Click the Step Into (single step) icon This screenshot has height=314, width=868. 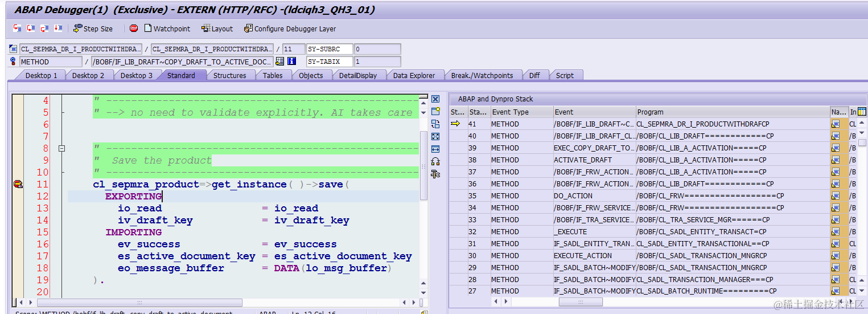(18, 28)
